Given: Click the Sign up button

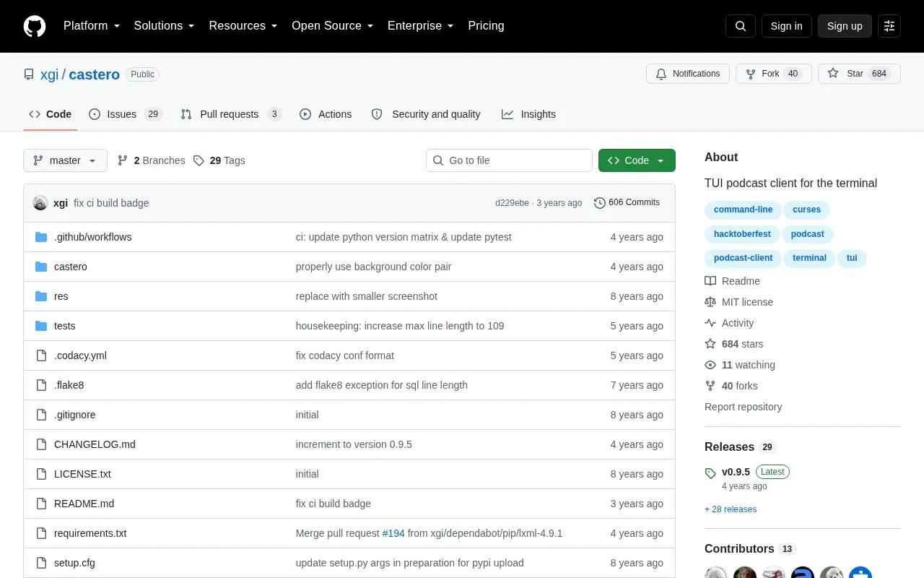Looking at the screenshot, I should pyautogui.click(x=845, y=26).
